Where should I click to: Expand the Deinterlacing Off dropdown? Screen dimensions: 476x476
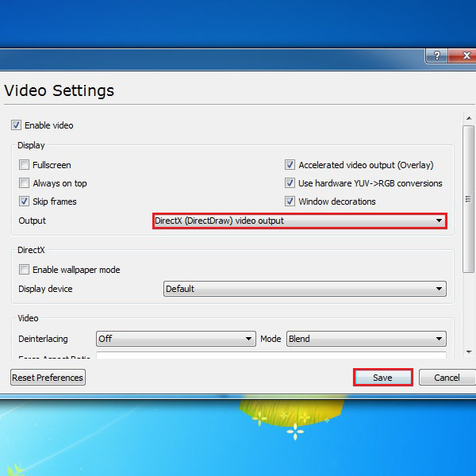tap(176, 339)
